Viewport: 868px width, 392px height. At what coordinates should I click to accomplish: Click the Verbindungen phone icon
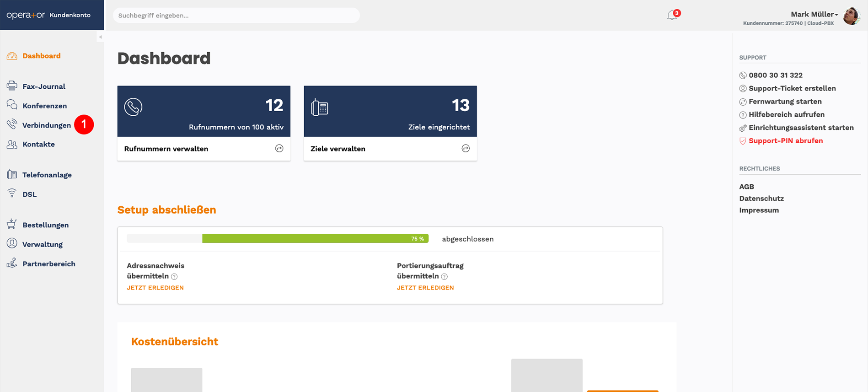[x=12, y=124]
